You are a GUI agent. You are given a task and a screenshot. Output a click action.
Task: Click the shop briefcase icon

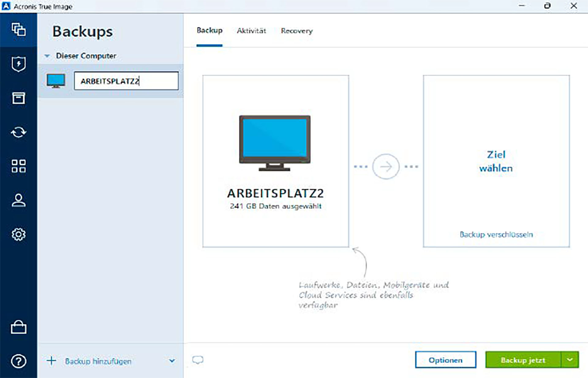click(18, 327)
